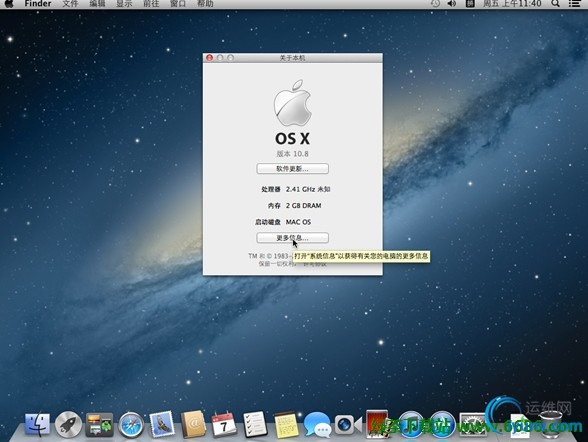Viewport: 588px width, 442px height.
Task: Open Photo Booth icon in dock
Action: [377, 424]
